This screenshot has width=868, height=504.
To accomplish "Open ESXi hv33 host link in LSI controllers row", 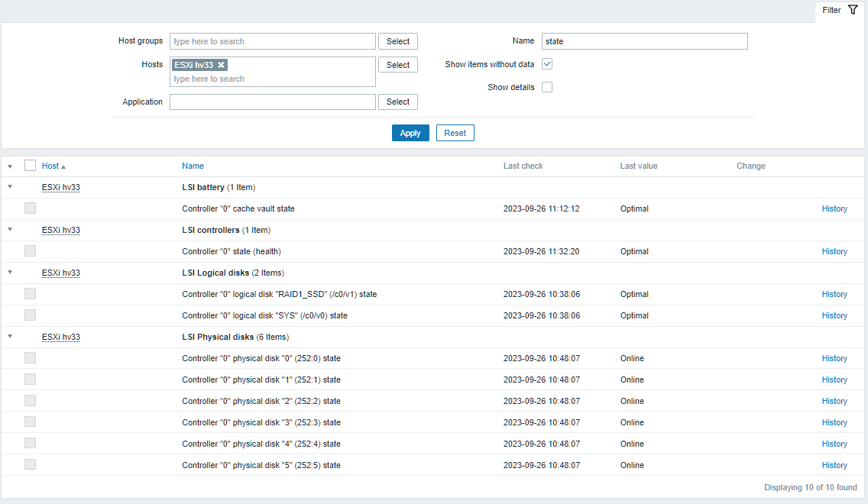I will tap(61, 230).
